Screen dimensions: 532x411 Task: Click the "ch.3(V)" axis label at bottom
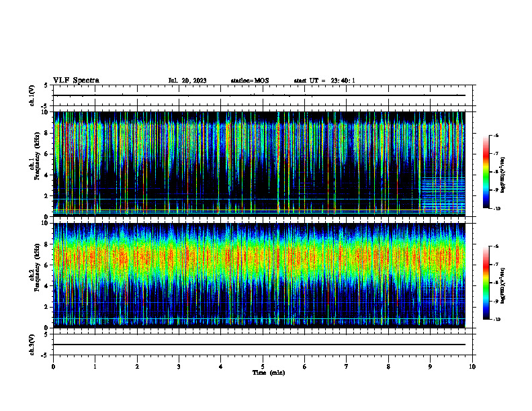(32, 345)
